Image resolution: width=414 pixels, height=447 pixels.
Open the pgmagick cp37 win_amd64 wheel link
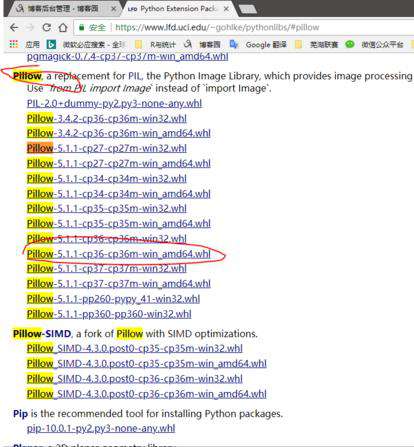[x=127, y=56]
